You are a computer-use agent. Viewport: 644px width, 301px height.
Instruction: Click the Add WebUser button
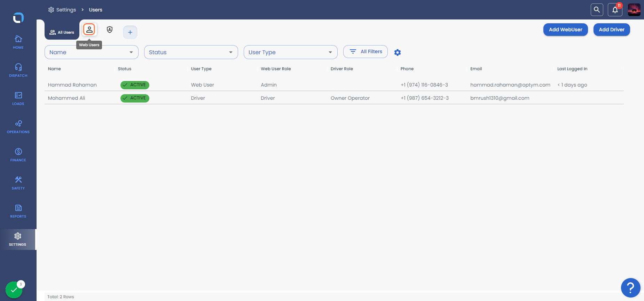pos(566,30)
